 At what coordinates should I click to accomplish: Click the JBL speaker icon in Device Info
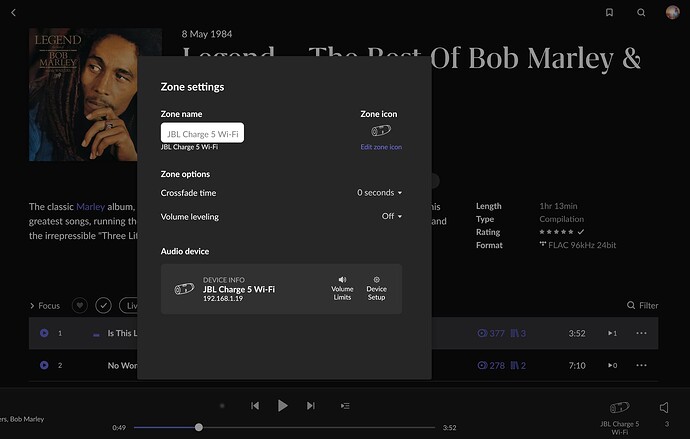(x=184, y=289)
